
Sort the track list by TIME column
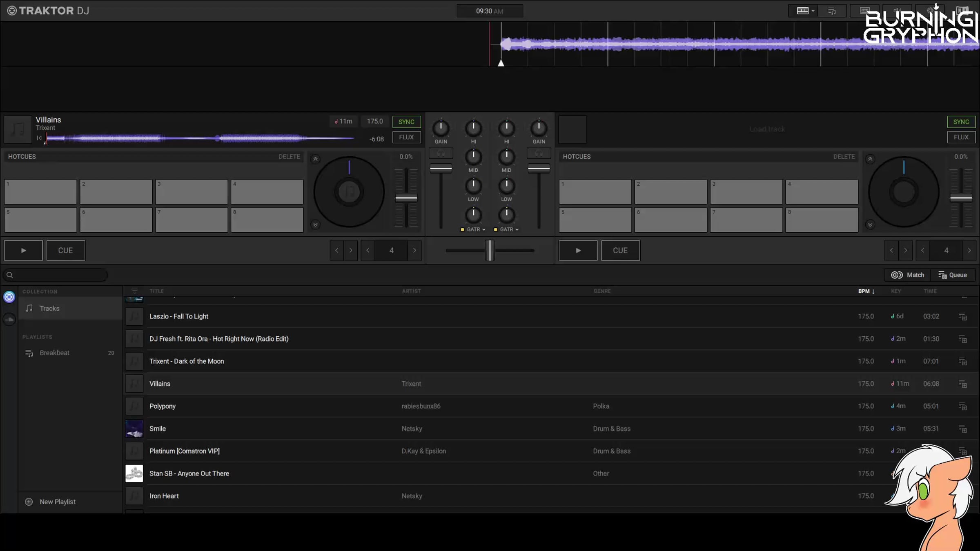pos(930,291)
